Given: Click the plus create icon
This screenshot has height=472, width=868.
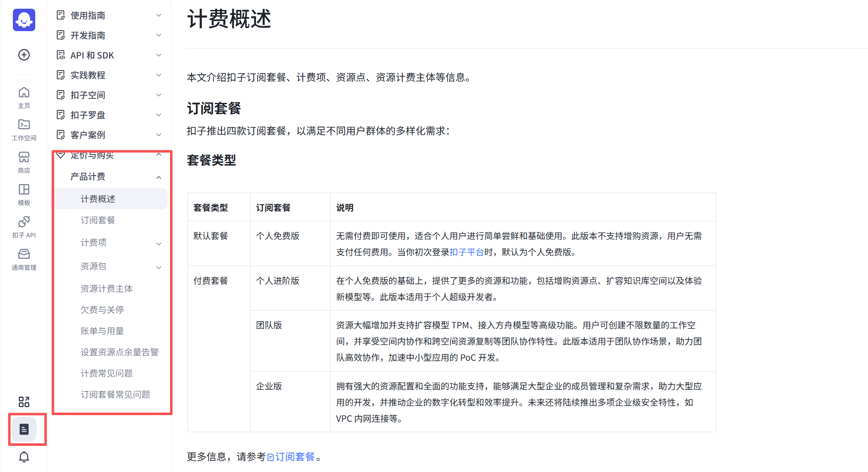Looking at the screenshot, I should tap(24, 55).
